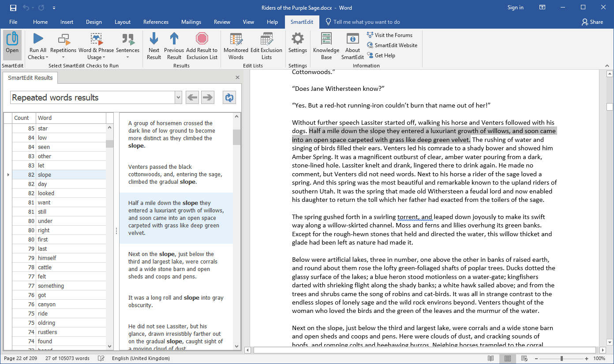Select the Repetitions check icon
614x364 pixels.
point(63,44)
